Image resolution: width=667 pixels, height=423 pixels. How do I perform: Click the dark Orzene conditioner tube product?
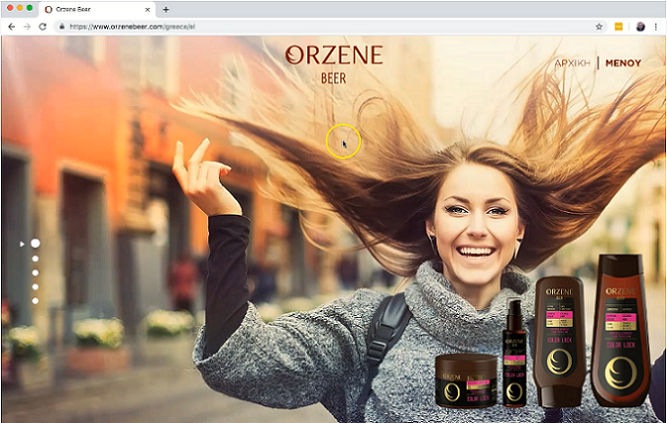[559, 342]
